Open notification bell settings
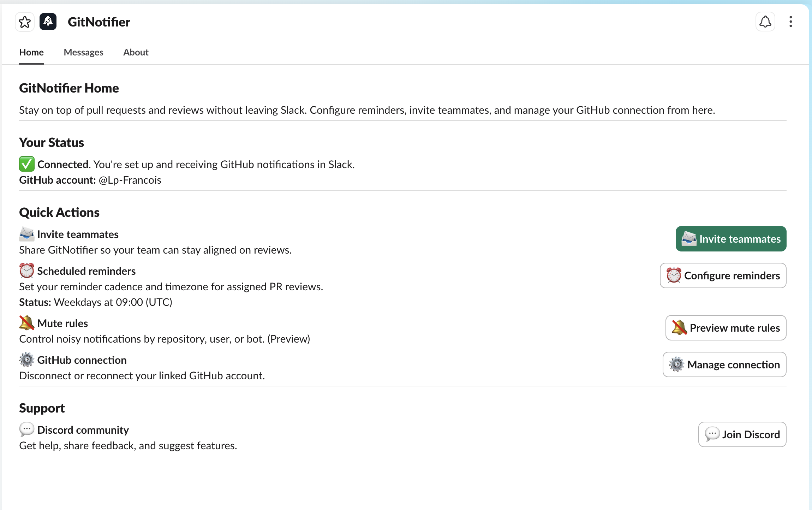The image size is (812, 510). point(765,22)
